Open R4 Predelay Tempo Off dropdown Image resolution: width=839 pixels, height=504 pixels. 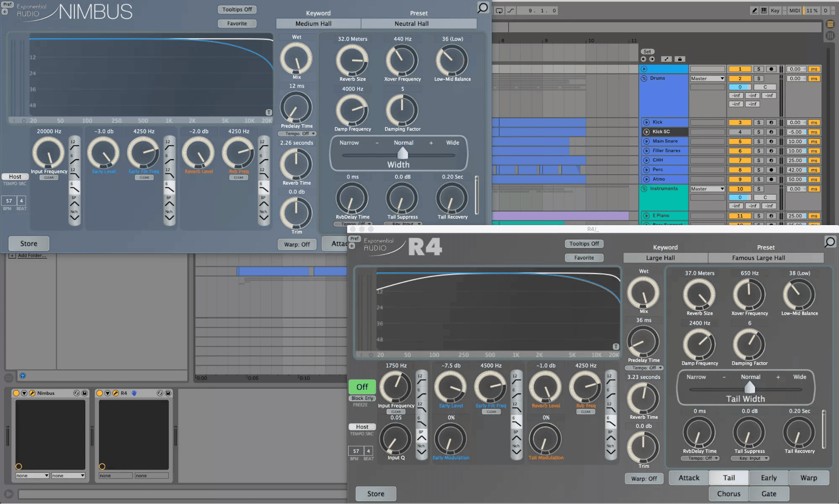coord(644,368)
